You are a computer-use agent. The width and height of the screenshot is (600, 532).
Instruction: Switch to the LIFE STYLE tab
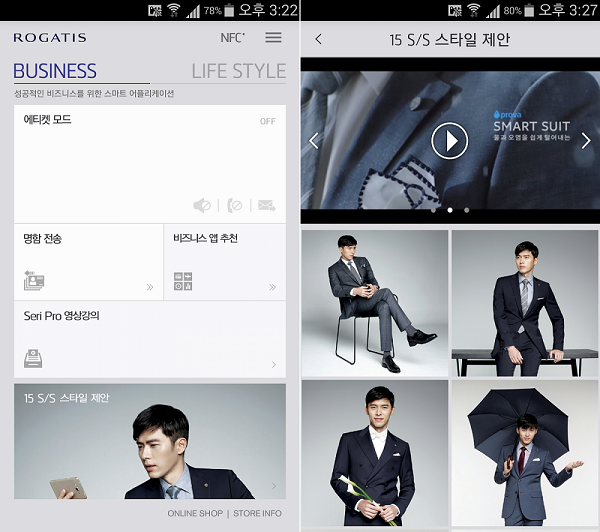(x=238, y=71)
